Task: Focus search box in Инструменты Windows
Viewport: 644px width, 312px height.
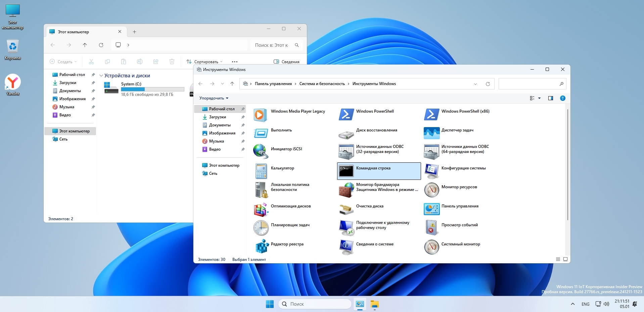Action: click(532, 84)
